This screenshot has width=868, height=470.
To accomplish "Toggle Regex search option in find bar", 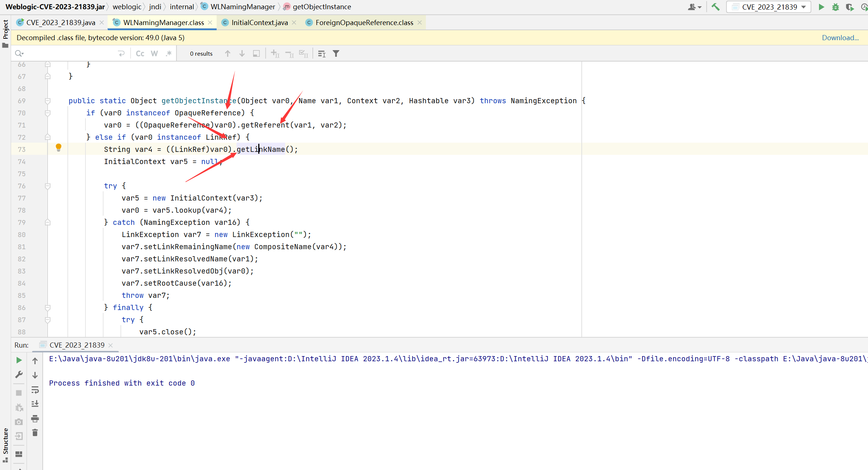I will [x=169, y=54].
